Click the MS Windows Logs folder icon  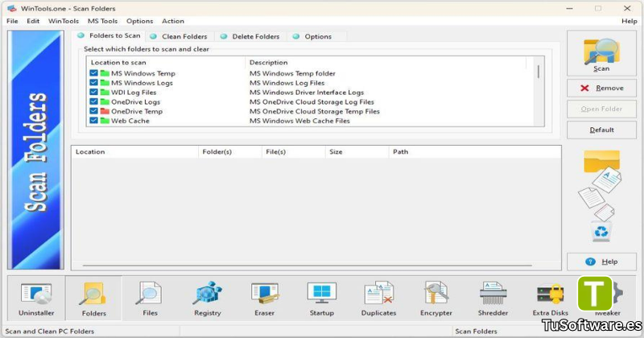click(105, 83)
